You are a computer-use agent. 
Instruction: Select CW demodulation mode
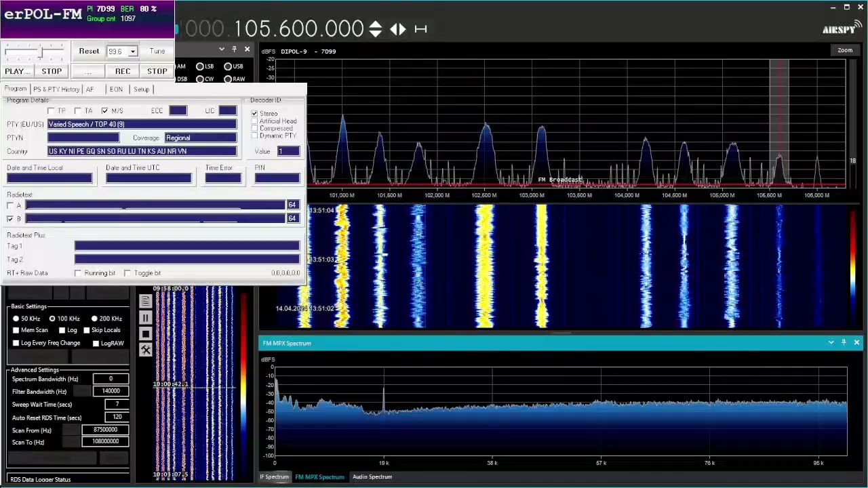point(205,79)
